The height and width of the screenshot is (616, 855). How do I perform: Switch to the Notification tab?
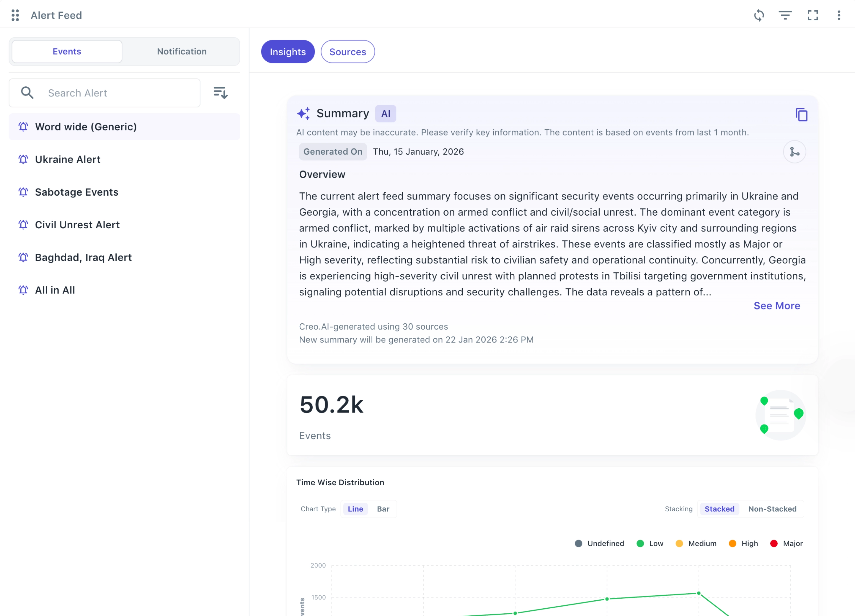pyautogui.click(x=182, y=51)
